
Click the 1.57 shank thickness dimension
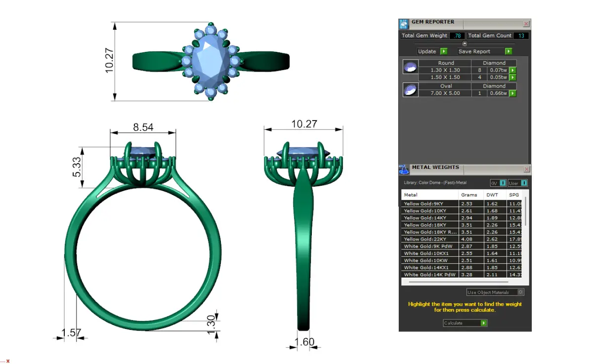point(71,333)
